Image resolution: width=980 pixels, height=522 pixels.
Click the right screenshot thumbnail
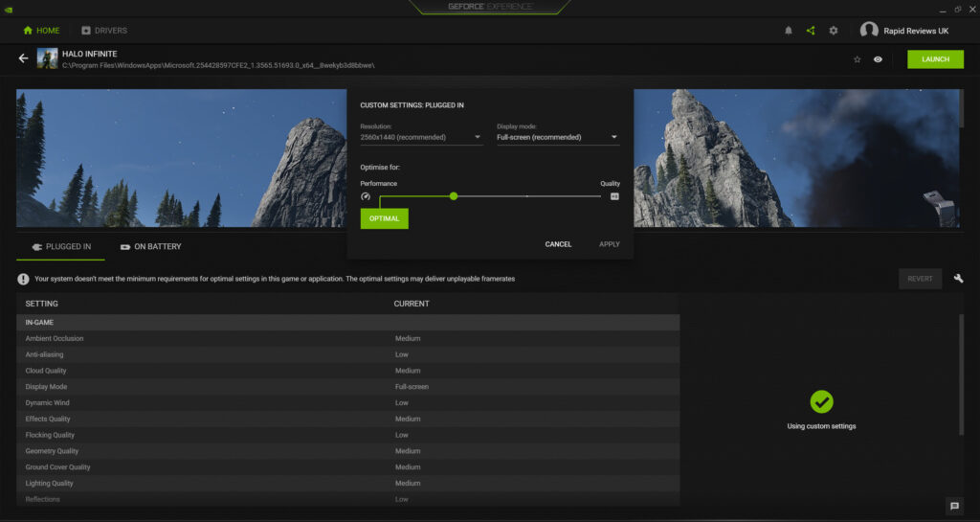point(796,158)
